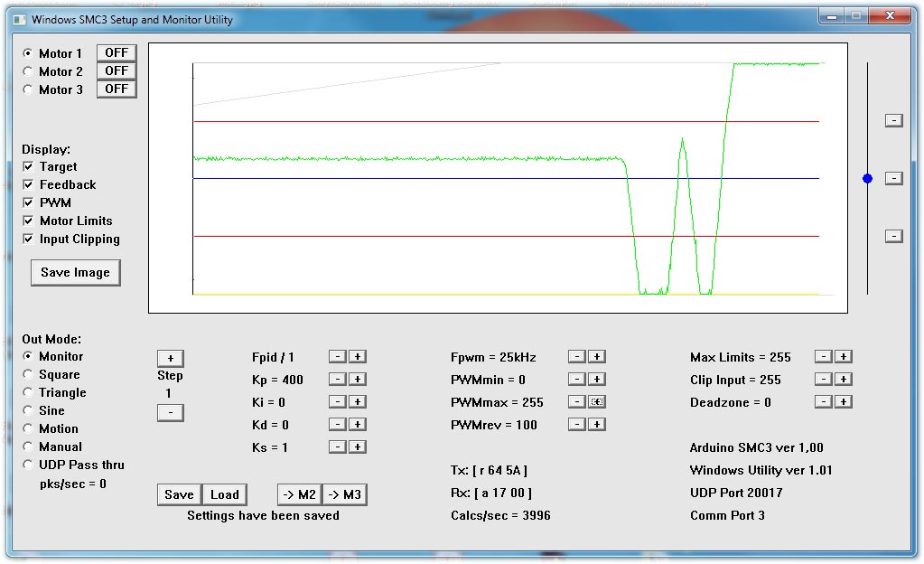Increase the Kp value with plus button
Viewport: 924px width, 564px height.
358,380
